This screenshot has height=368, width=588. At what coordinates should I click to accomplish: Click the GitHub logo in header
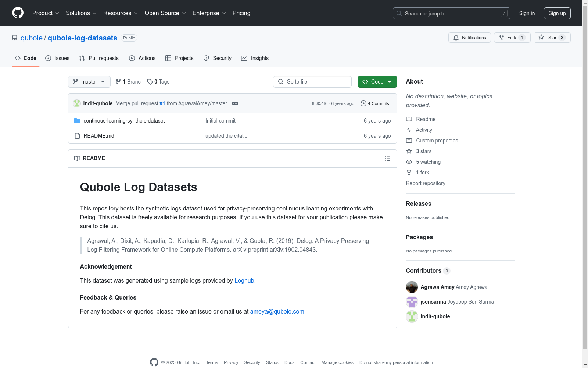coord(18,13)
